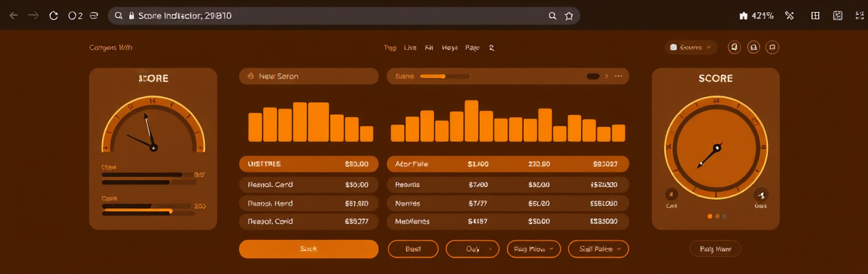Image resolution: width=868 pixels, height=274 pixels.
Task: Click the magnifier icon inside the address bar
Action: (118, 16)
